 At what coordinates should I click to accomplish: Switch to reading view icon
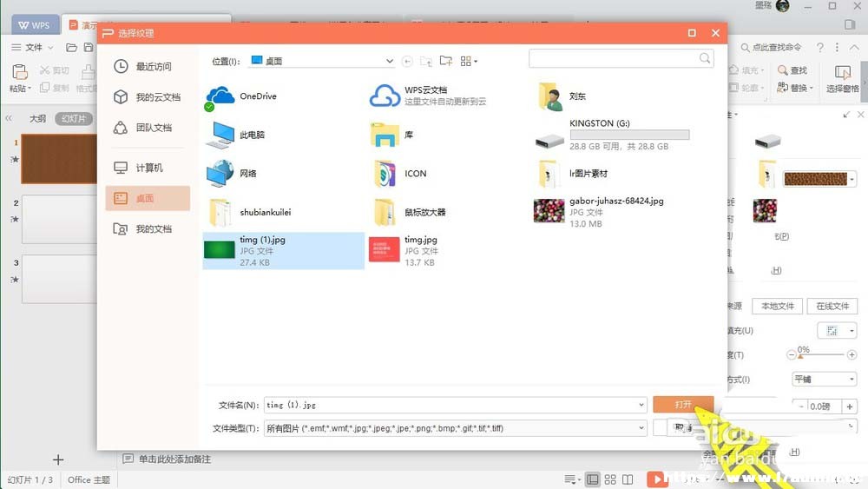(x=628, y=479)
